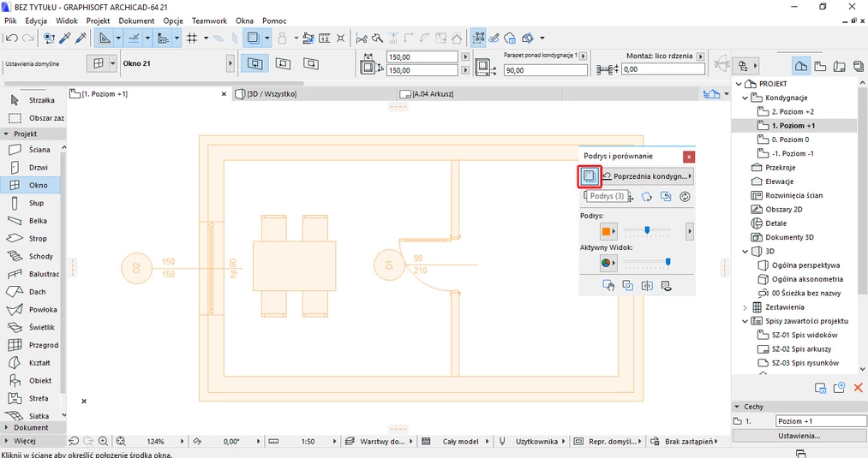Toggle the first window geometry method button
The height and width of the screenshot is (458, 868).
[254, 63]
